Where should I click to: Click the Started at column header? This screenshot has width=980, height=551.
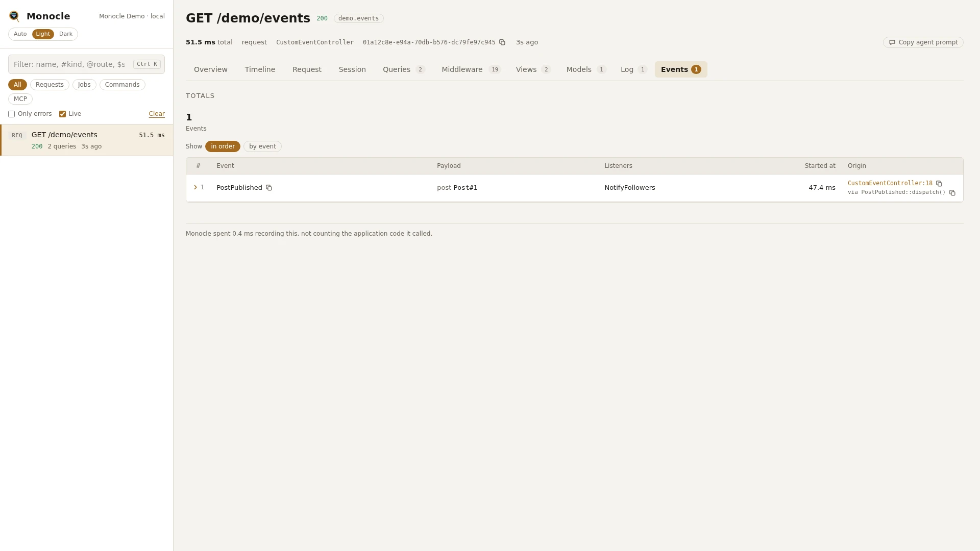pyautogui.click(x=820, y=166)
